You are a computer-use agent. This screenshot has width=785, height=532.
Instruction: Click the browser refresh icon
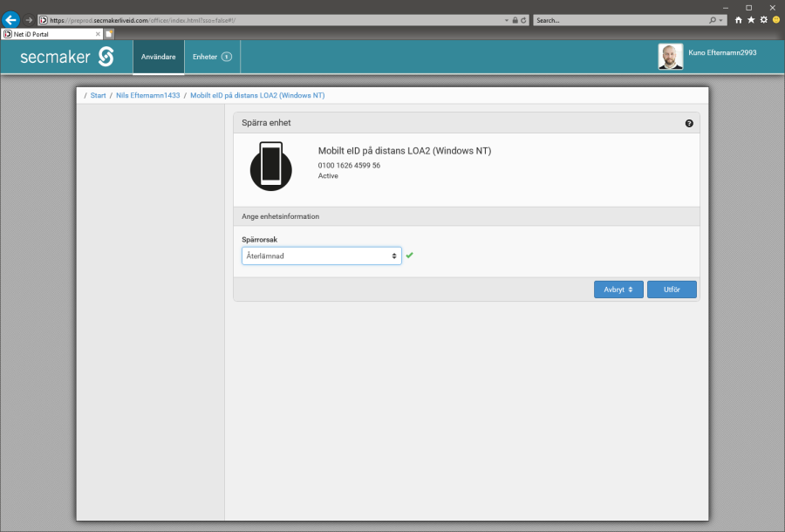click(523, 20)
